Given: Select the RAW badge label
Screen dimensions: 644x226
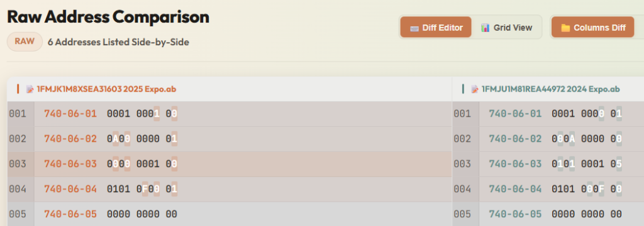Looking at the screenshot, I should pyautogui.click(x=25, y=41).
